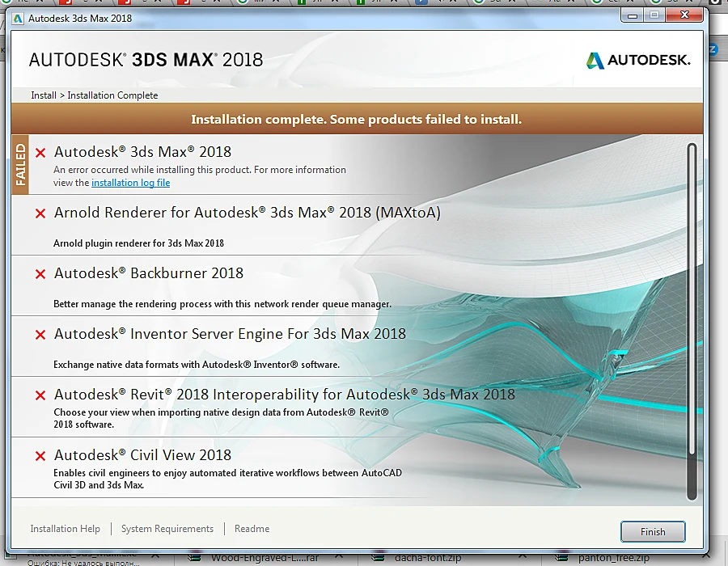
Task: Click 'Arnold plugin renderer for 3ds Max 2018' description
Action: pyautogui.click(x=138, y=243)
